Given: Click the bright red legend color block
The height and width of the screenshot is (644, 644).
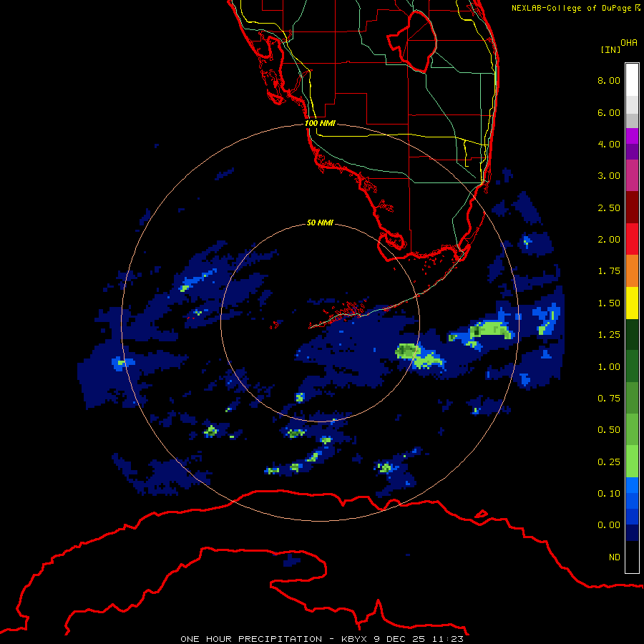Looking at the screenshot, I should (x=632, y=239).
